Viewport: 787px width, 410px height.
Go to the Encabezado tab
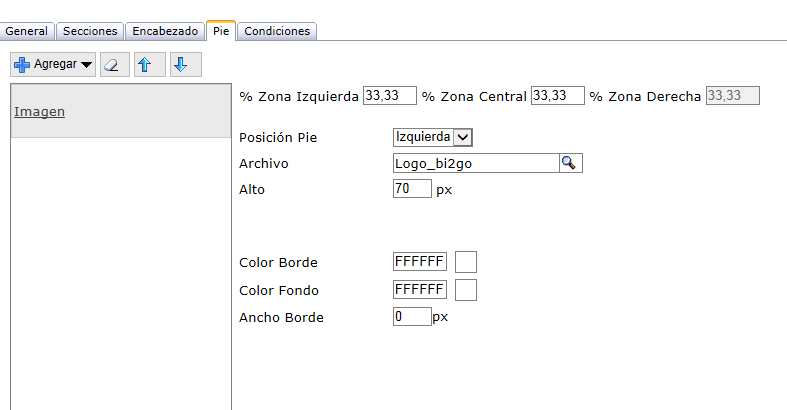pos(165,31)
